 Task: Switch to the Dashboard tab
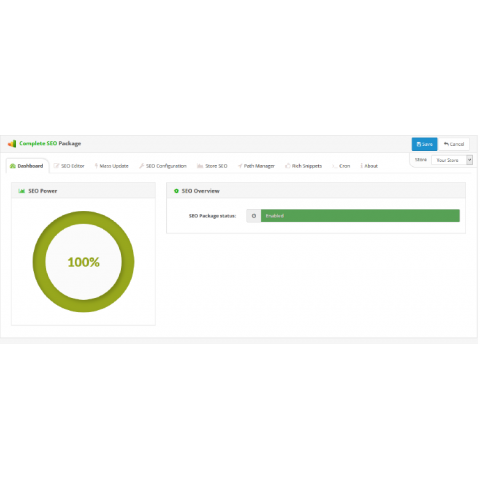click(27, 166)
